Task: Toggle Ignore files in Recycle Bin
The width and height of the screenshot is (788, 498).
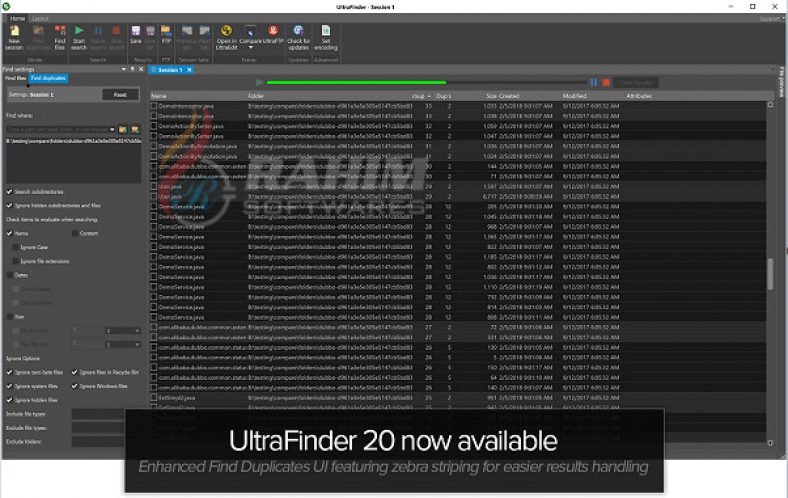Action: 74,372
